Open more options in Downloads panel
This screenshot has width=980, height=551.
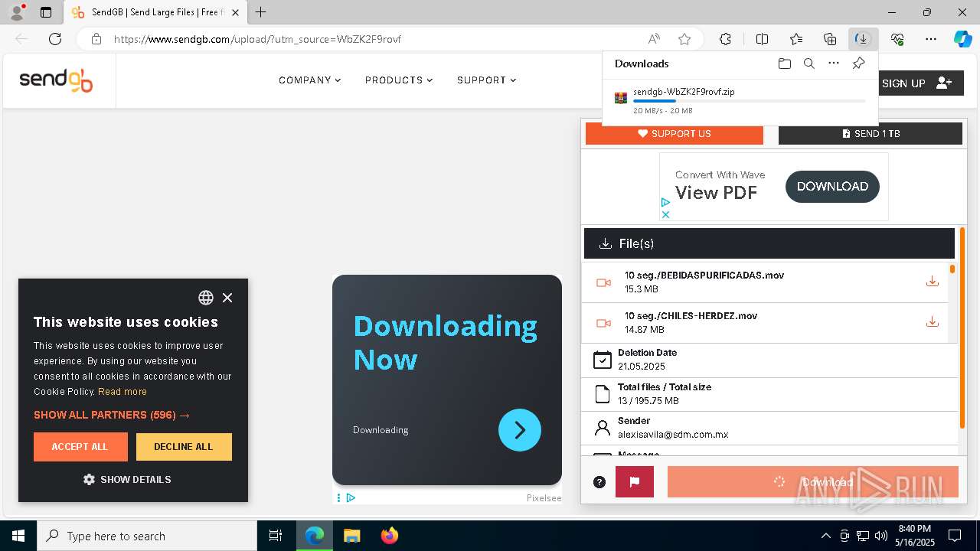click(x=834, y=64)
